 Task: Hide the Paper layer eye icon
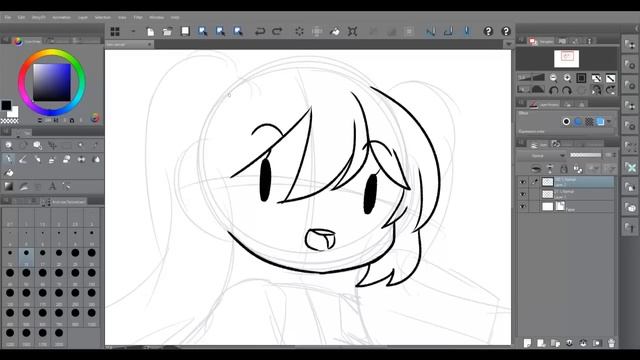523,207
